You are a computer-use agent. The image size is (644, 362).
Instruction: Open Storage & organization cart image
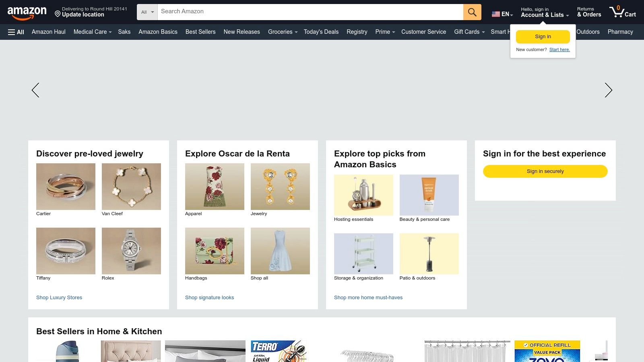pyautogui.click(x=363, y=254)
